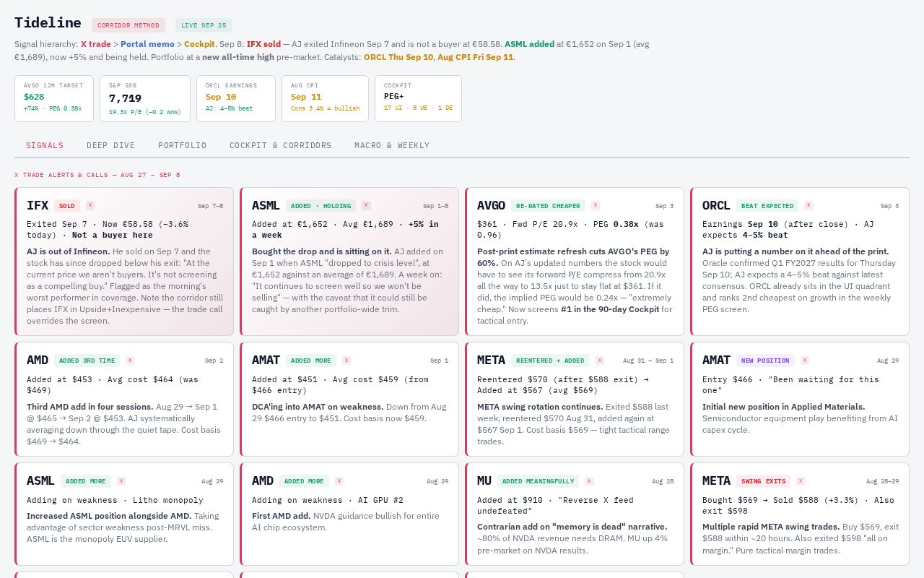Open the ORCL Earnings stat card
924x578 pixels.
pyautogui.click(x=236, y=98)
